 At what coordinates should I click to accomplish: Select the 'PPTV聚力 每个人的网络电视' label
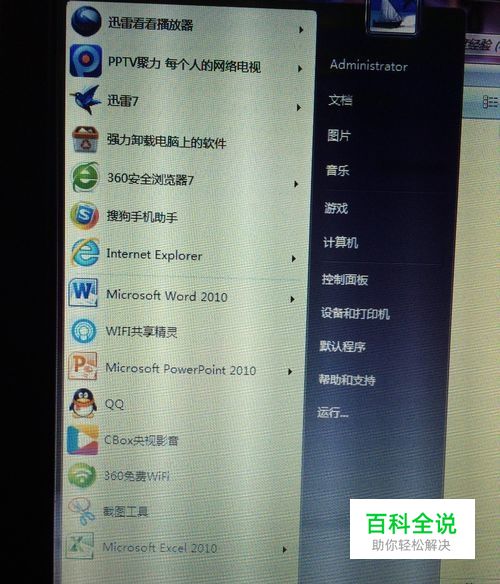pos(184,65)
